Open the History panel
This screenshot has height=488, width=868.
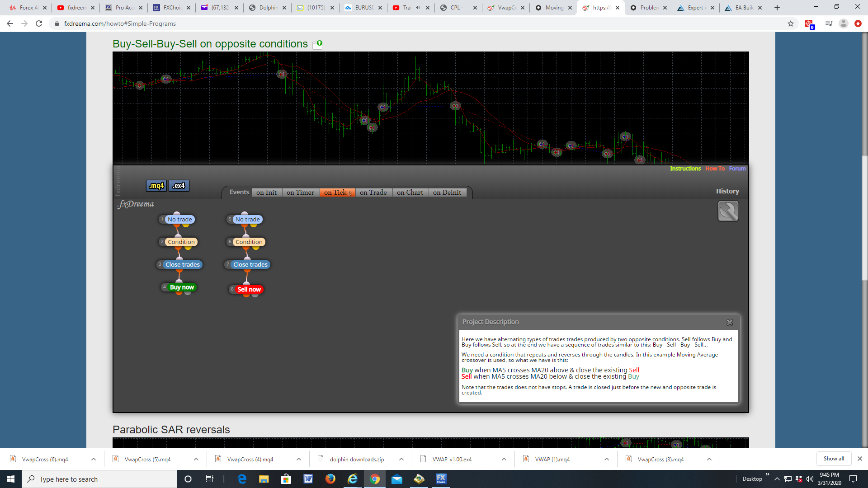tap(727, 192)
